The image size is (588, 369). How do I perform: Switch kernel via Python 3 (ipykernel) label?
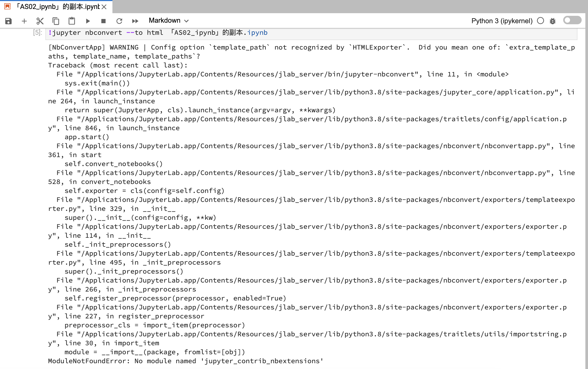pos(502,21)
